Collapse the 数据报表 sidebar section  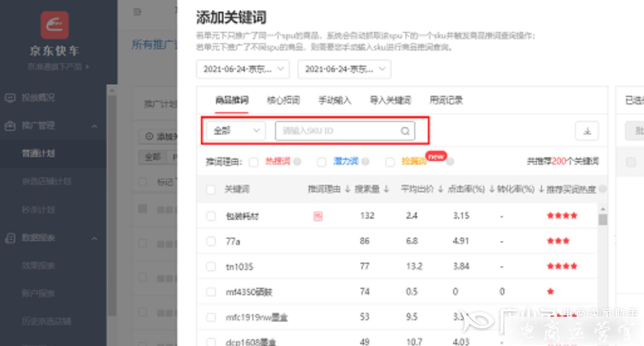(94, 238)
